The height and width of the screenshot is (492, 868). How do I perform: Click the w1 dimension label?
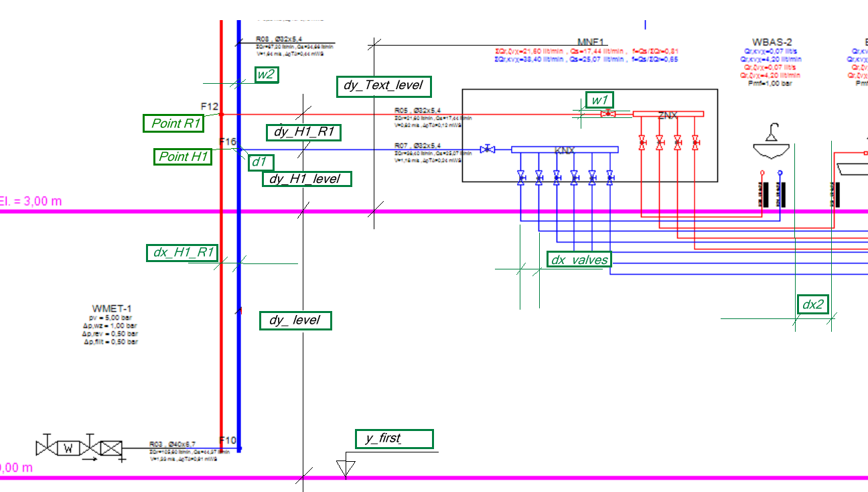tap(599, 100)
